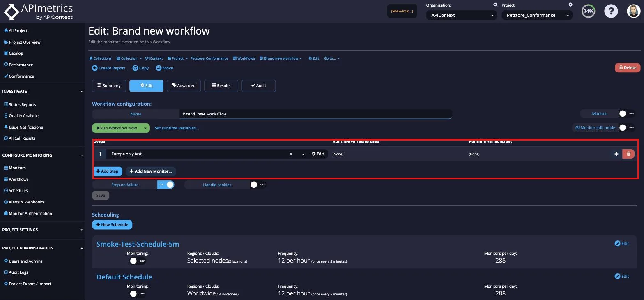The image size is (644, 300).
Task: Open Project Overview in sidebar
Action: pos(22,42)
